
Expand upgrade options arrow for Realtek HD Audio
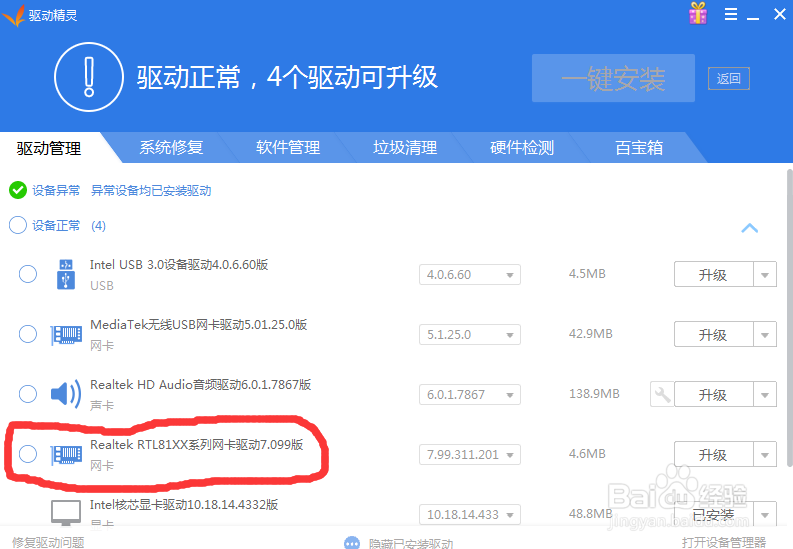pos(765,394)
